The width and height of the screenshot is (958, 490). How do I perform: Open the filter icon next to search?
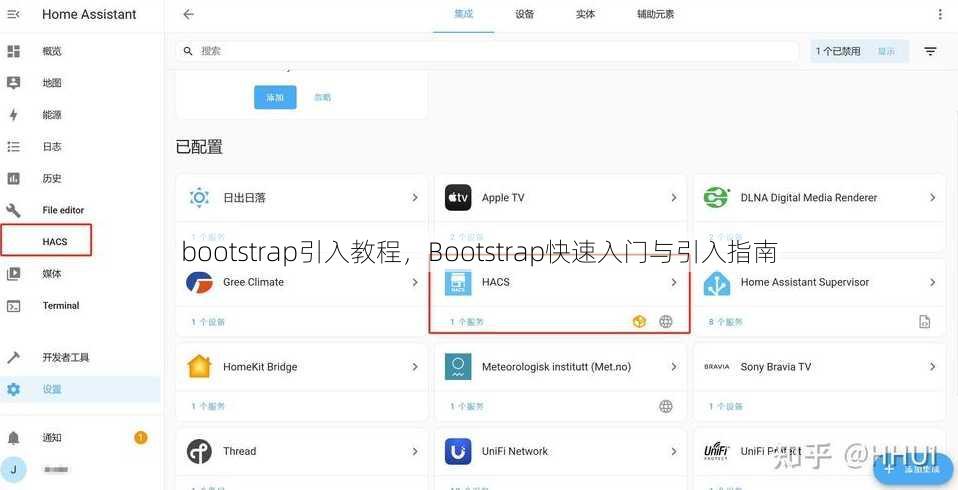point(930,51)
